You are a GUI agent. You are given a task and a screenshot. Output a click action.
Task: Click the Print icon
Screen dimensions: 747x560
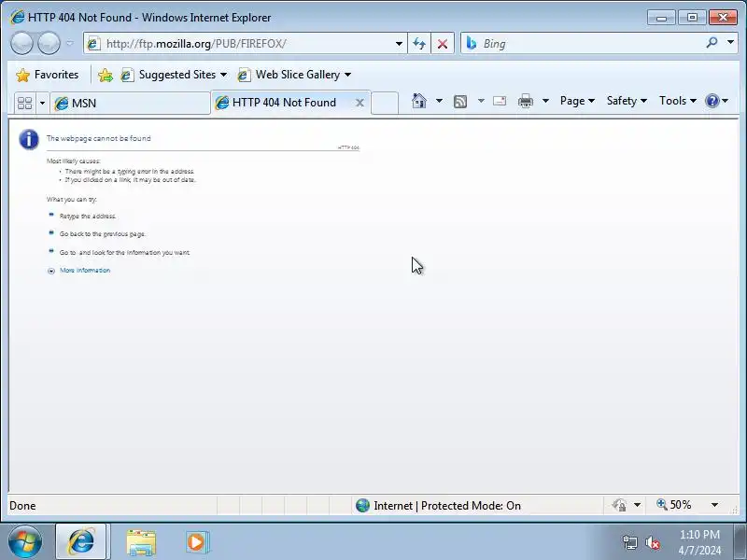(526, 101)
